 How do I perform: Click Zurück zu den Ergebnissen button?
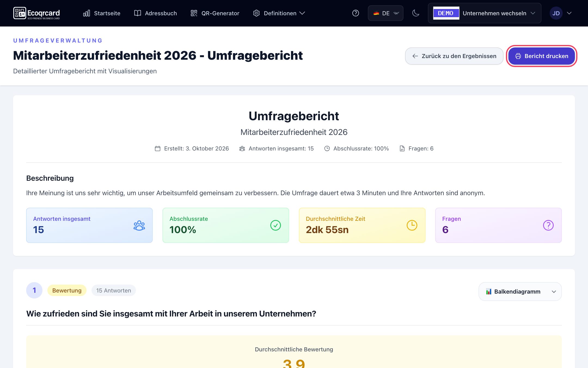click(454, 56)
